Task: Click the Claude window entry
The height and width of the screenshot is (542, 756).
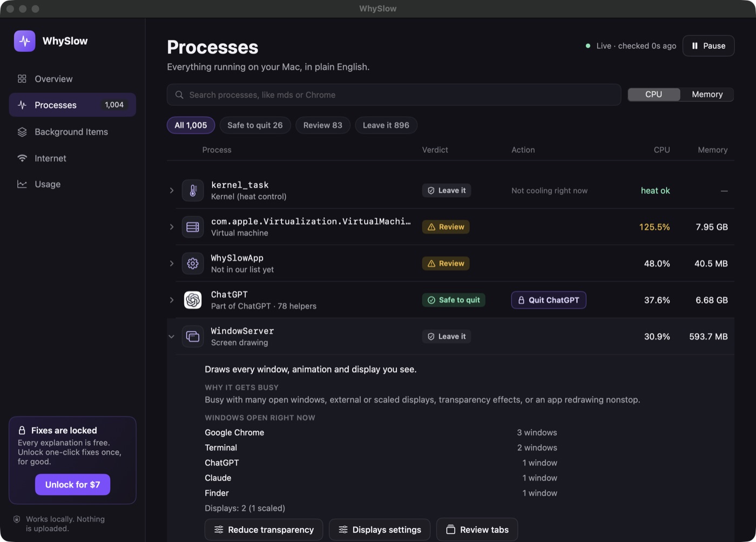Action: point(381,478)
